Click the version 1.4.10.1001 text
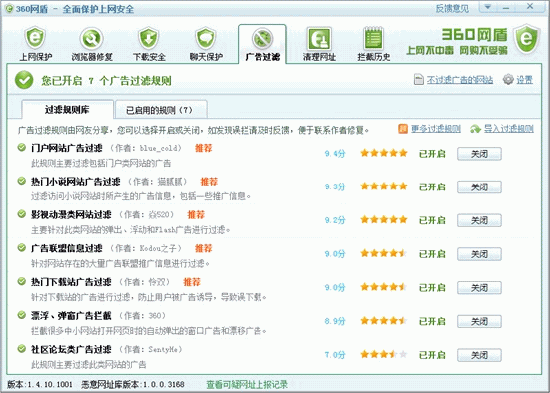This screenshot has width=550, height=393. pos(40,385)
